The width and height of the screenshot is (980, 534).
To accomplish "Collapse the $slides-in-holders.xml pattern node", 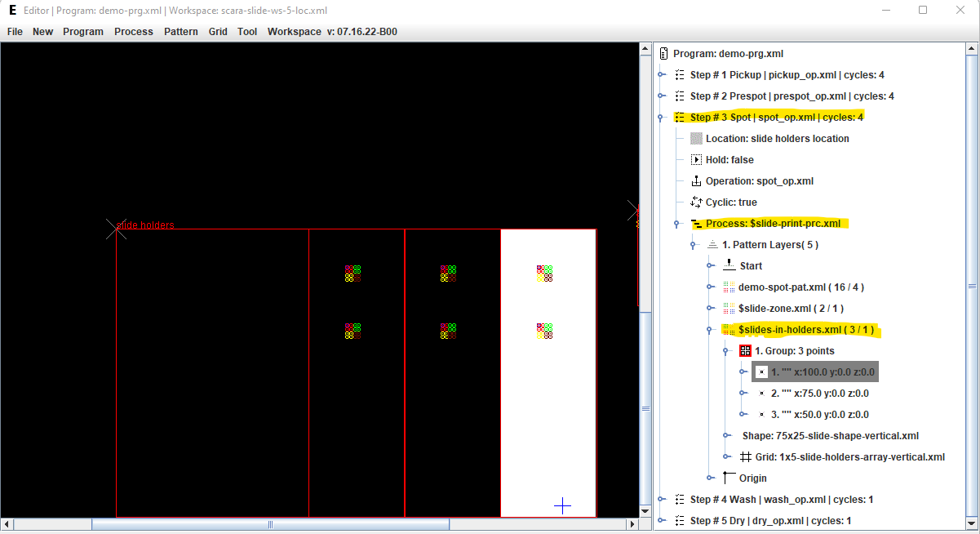I will pos(710,330).
